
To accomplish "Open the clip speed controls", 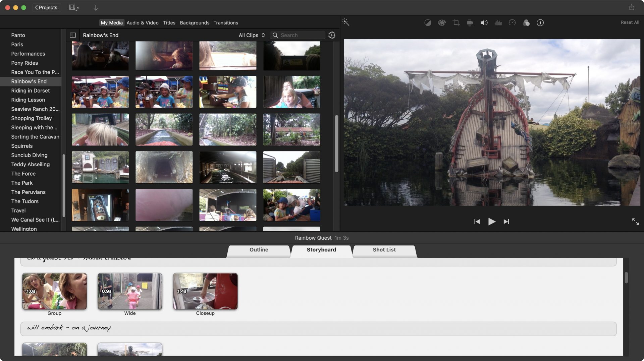I will click(x=512, y=22).
